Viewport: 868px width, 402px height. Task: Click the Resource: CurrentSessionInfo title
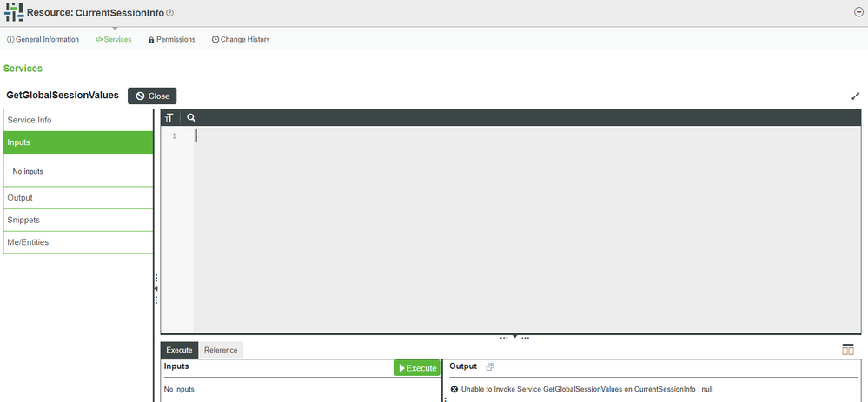coord(96,13)
